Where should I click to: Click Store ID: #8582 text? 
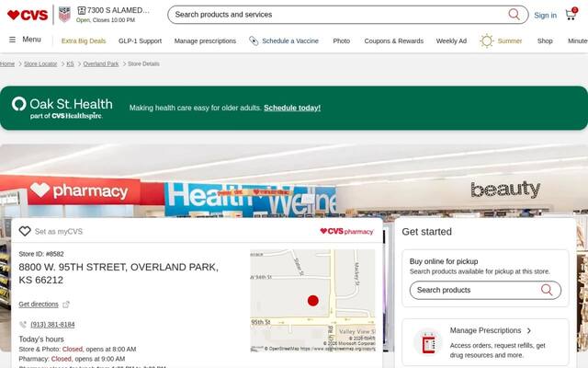[41, 254]
